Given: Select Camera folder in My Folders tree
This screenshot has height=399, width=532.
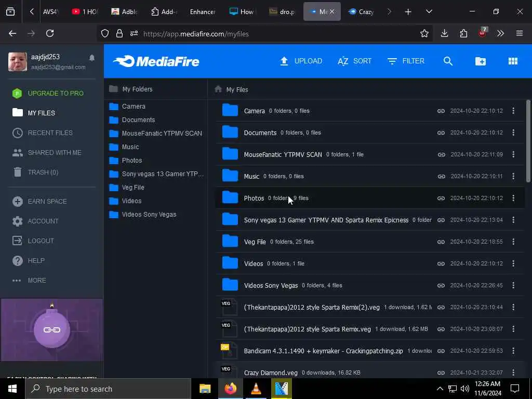Looking at the screenshot, I should pos(127,107).
